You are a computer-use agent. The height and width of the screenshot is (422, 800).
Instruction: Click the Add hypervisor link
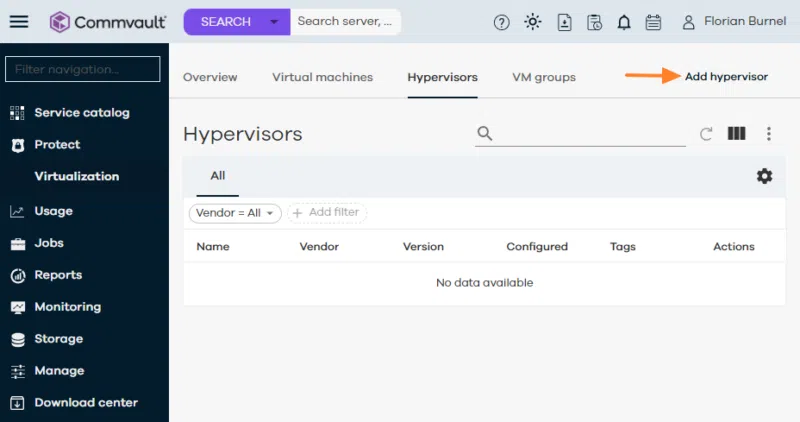tap(726, 77)
